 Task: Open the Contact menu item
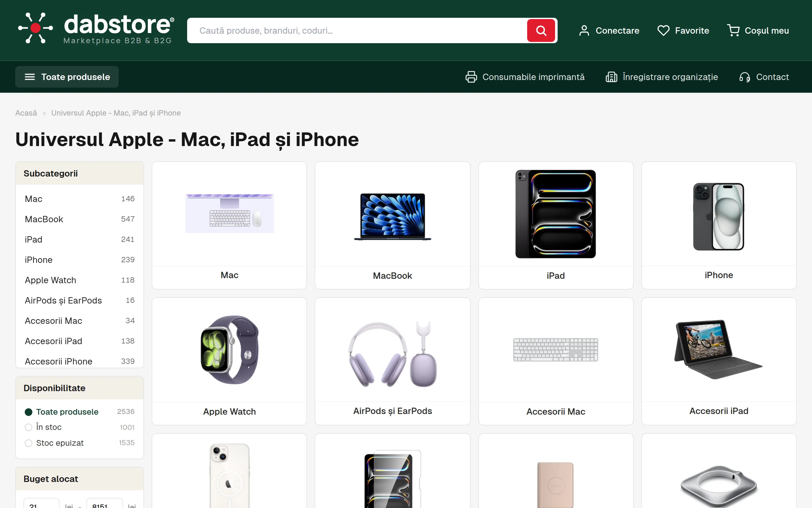click(764, 77)
